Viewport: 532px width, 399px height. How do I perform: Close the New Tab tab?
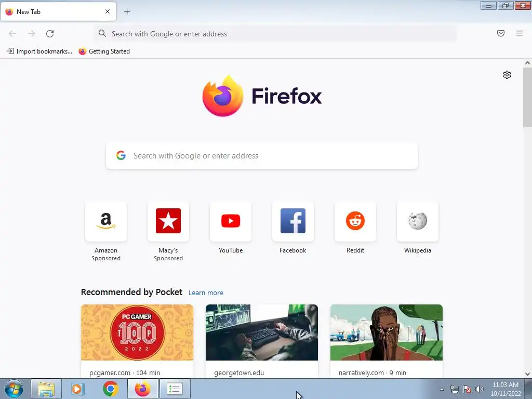tap(108, 11)
